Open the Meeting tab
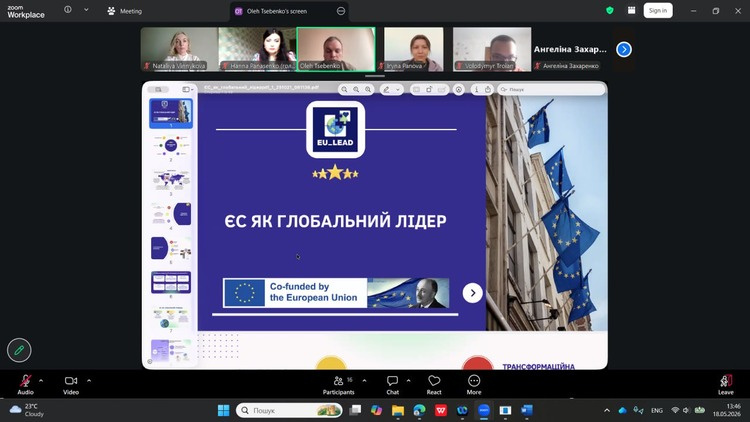Screen dimensions: 750x422 tap(125, 11)
